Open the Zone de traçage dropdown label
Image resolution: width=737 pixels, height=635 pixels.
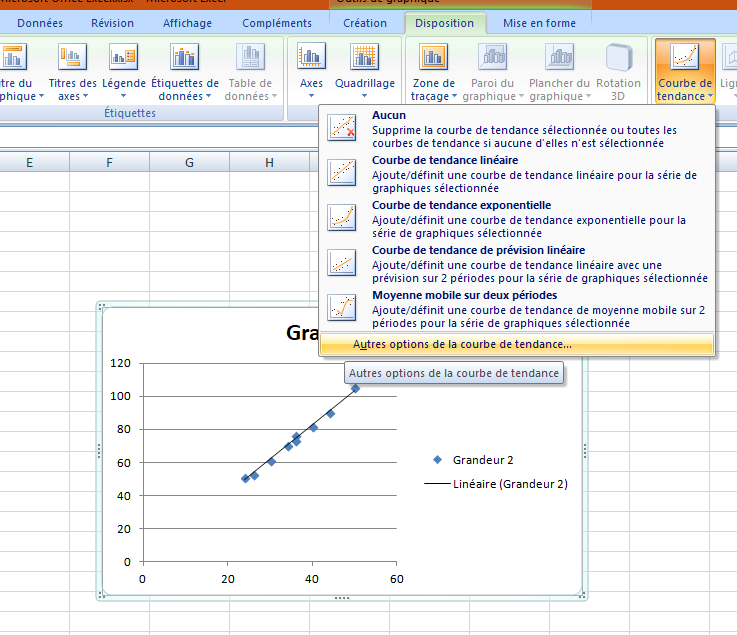pos(433,90)
